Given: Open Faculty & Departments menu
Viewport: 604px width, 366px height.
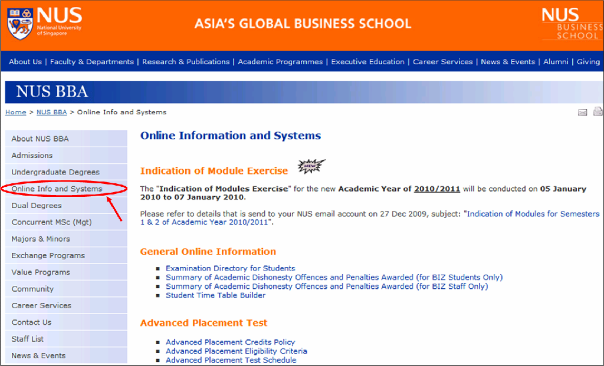Looking at the screenshot, I should click(92, 62).
